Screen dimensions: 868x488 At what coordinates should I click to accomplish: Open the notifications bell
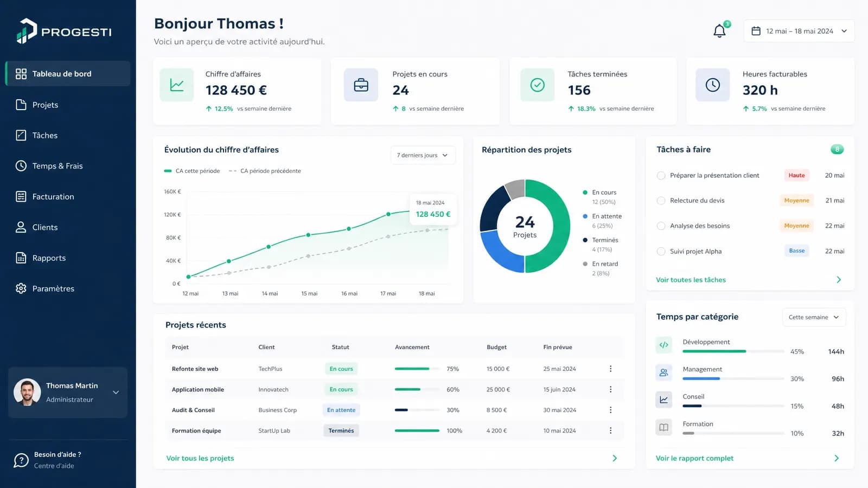click(719, 31)
